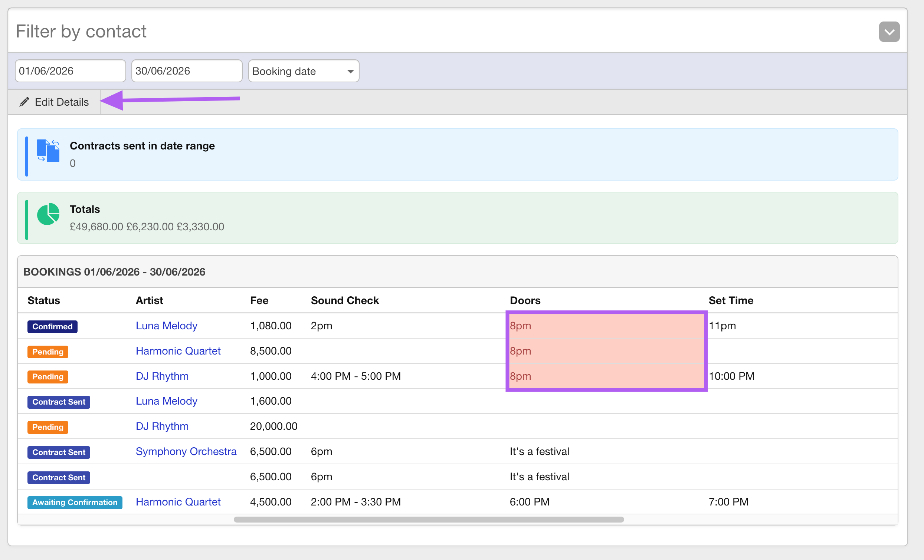This screenshot has height=560, width=924.
Task: Edit the start date 01/06/2026 field
Action: (x=71, y=71)
